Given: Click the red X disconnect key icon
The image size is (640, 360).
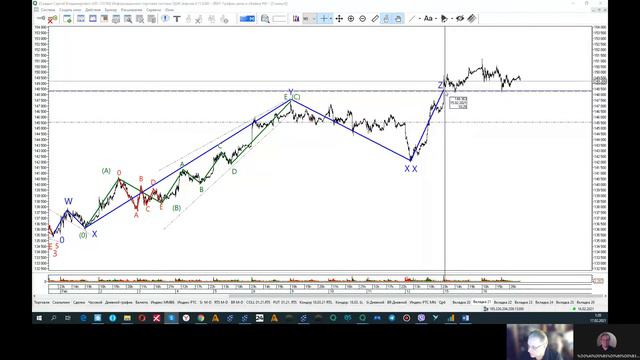Looking at the screenshot, I should pyautogui.click(x=52, y=19).
